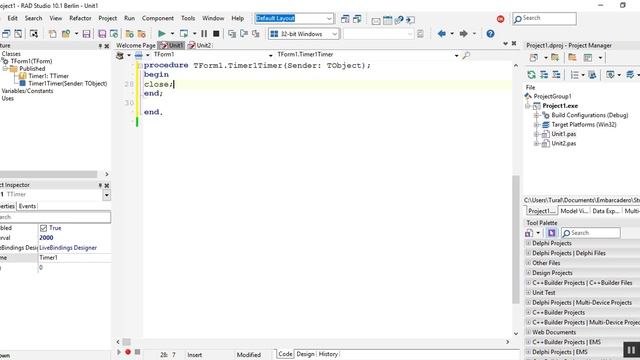Stop program with the black square
The height and width of the screenshot is (360, 640).
216,33
